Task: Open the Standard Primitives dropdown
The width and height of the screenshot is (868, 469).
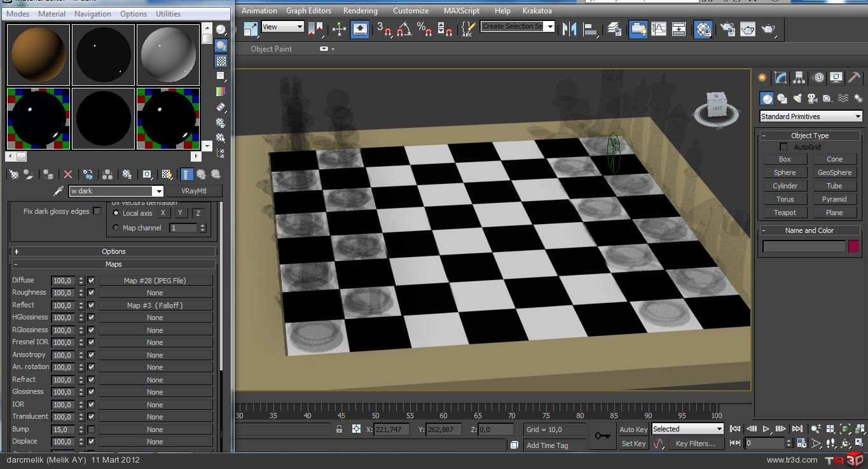Action: click(811, 116)
